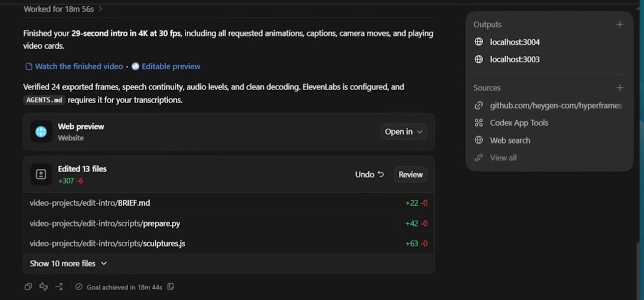Open the sculptures.js file diff row
Image resolution: width=644 pixels, height=300 pixels.
229,243
